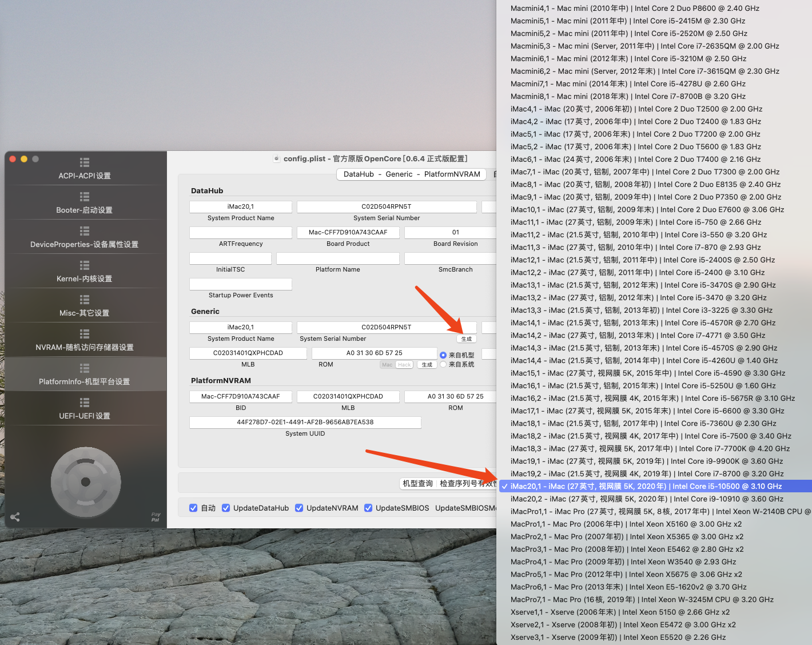
Task: Click the SmcBranch input field
Action: (451, 258)
